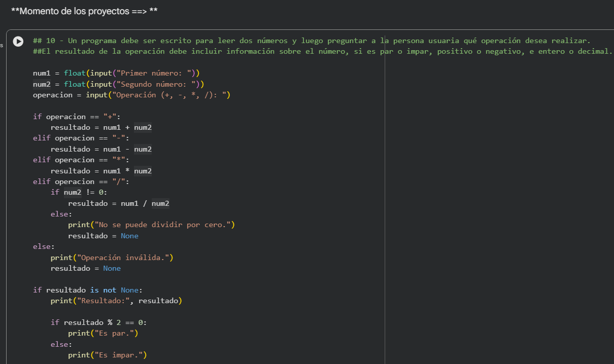Viewport: 614px width, 364px height.
Task: Click the line defining operacion input prompt
Action: click(x=132, y=95)
